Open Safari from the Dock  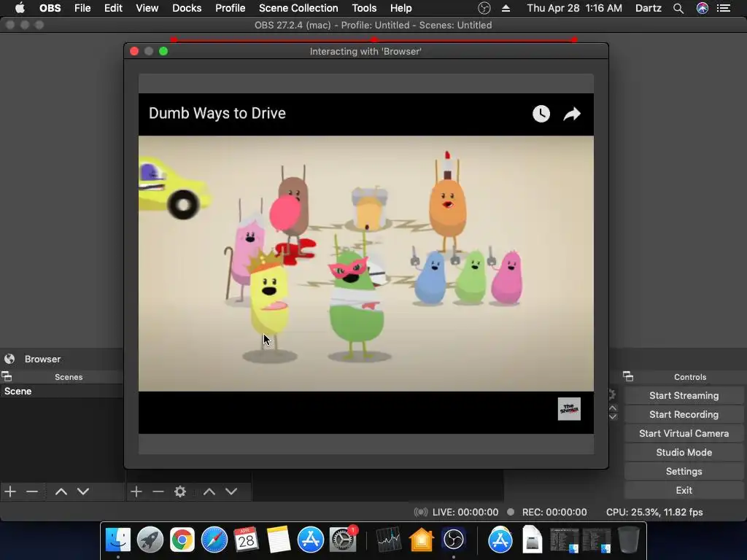tap(214, 540)
